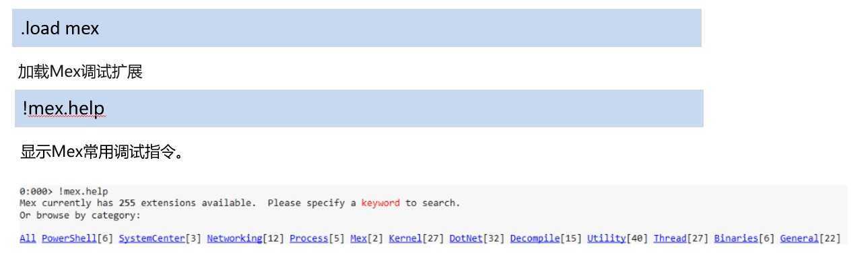868x272 pixels.
Task: Open the All category link
Action: click(28, 238)
